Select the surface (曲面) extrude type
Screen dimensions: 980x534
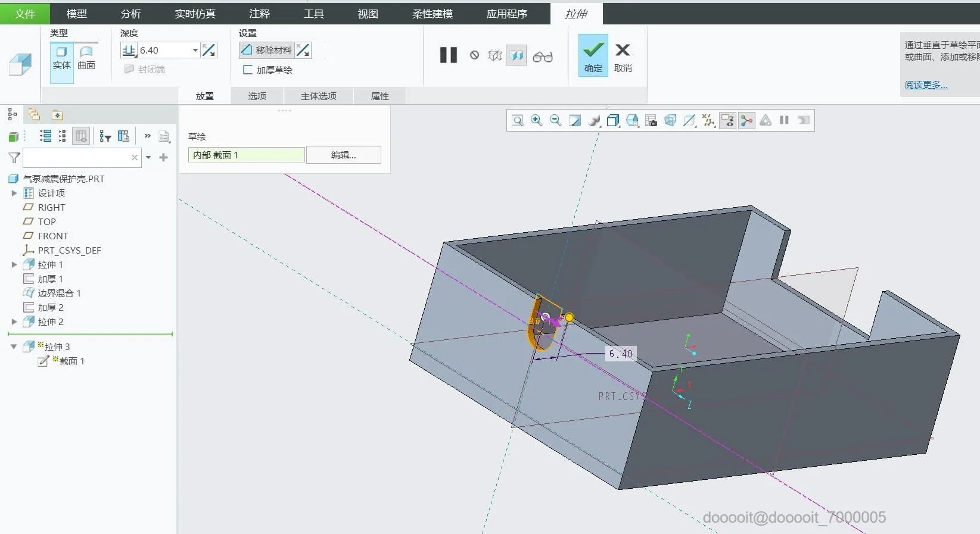pos(86,58)
